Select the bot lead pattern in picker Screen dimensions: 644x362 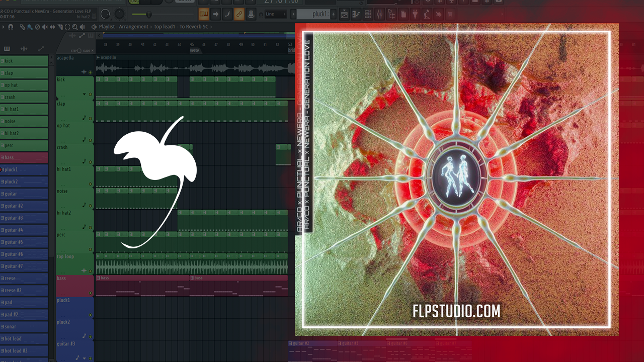coord(24,338)
